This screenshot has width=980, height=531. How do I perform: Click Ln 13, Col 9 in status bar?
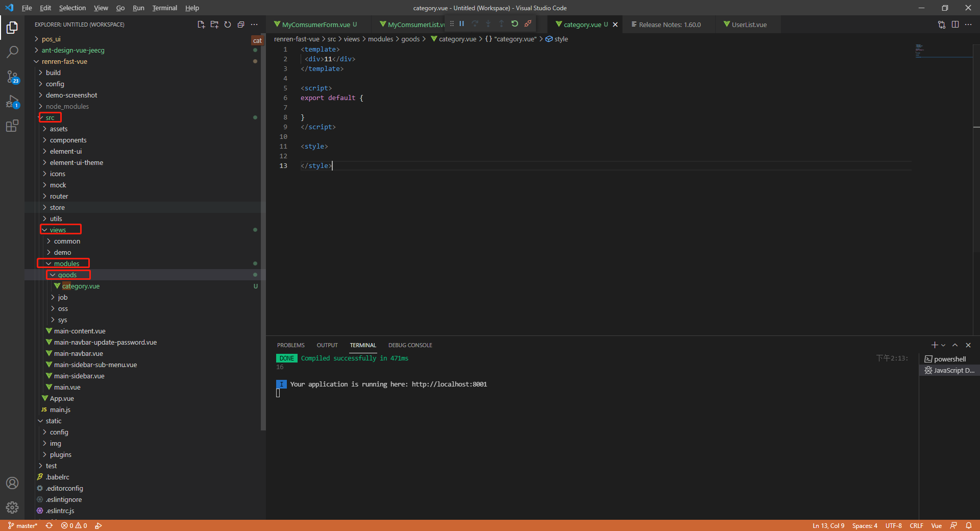pyautogui.click(x=828, y=525)
